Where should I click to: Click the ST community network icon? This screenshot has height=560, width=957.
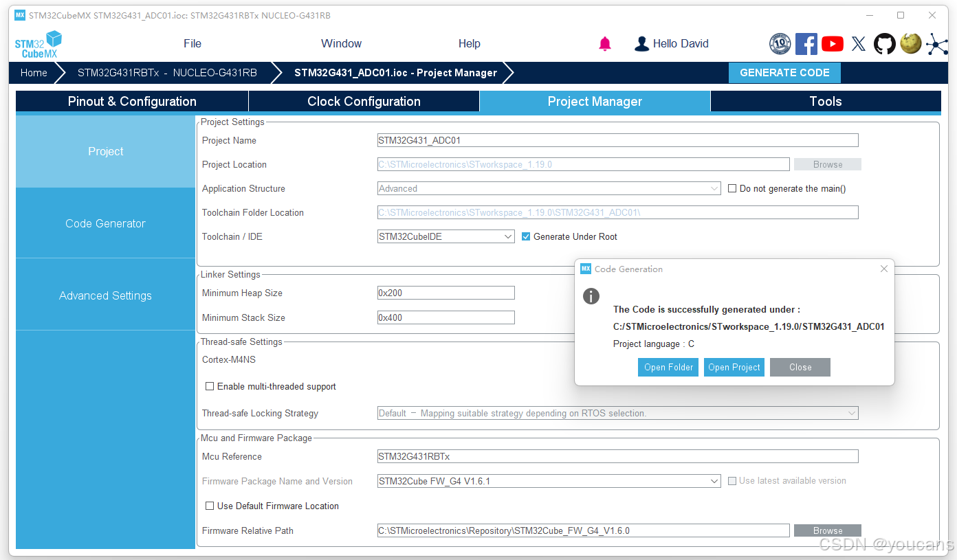[937, 44]
